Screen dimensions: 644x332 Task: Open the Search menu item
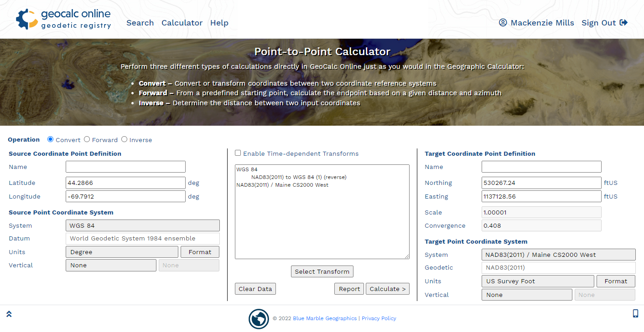[140, 23]
